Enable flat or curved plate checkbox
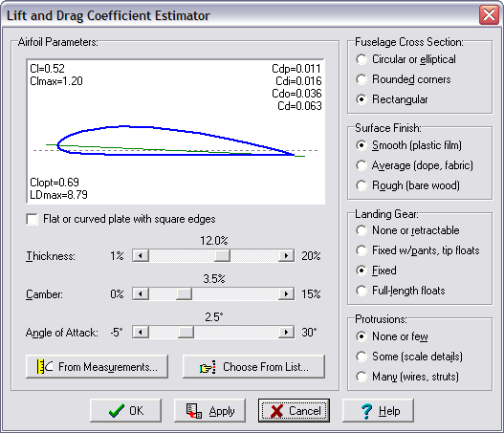Viewport: 504px width, 433px height. tap(32, 220)
